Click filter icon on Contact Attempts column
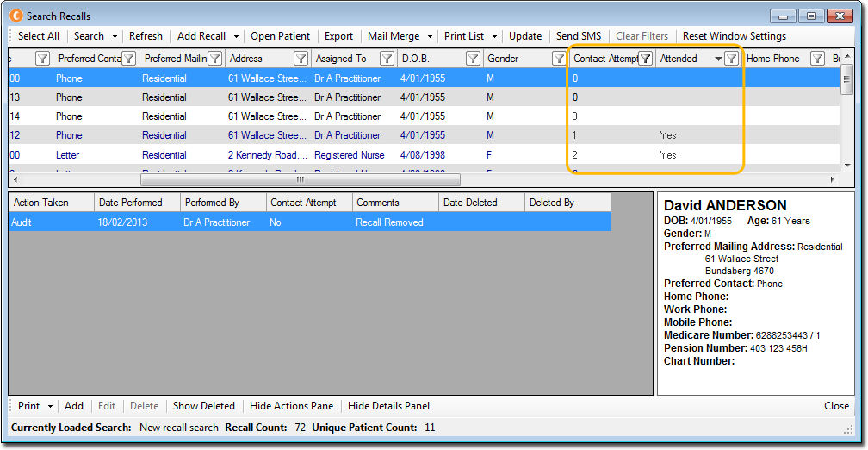The width and height of the screenshot is (868, 450). coord(645,59)
